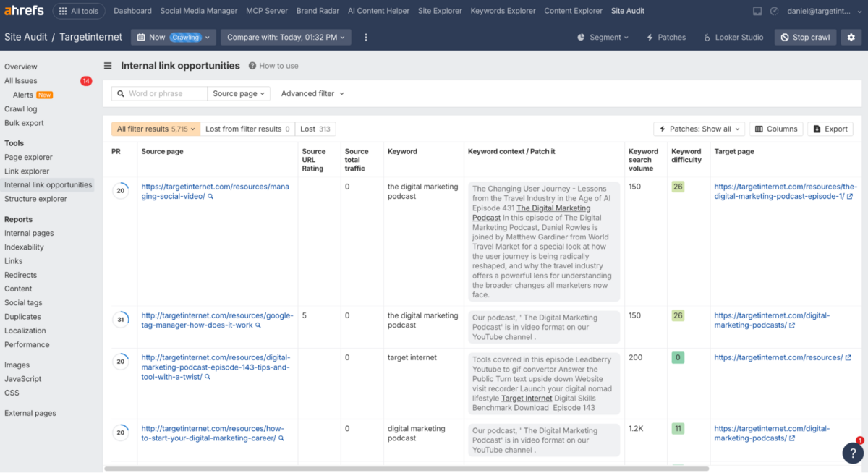Click the keyword difficulty 0 badge
Viewport: 868px width, 473px height.
tap(678, 357)
